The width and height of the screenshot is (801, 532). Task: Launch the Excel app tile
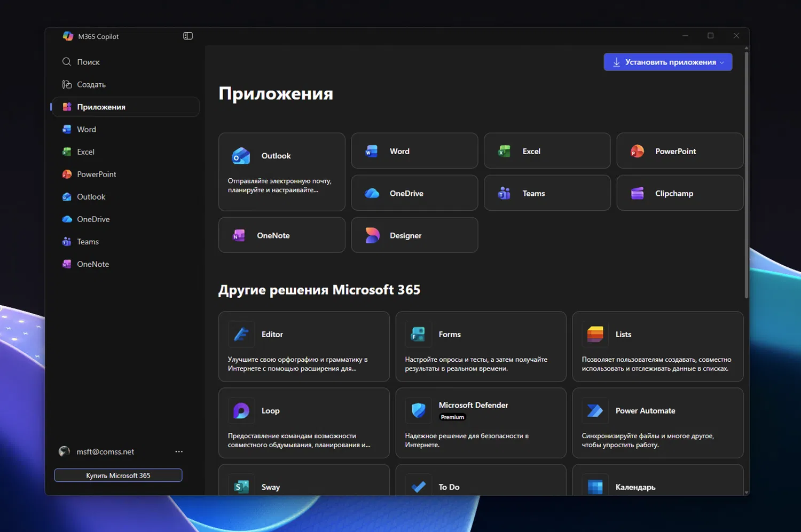547,151
